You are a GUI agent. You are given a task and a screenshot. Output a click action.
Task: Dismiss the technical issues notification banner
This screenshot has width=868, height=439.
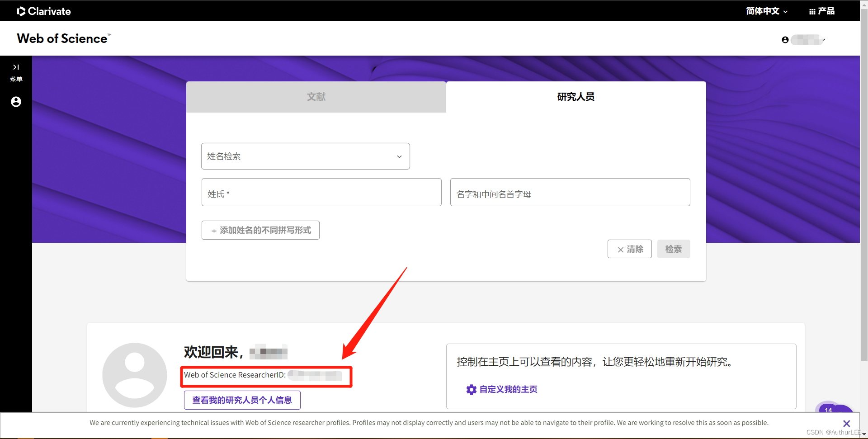point(846,423)
